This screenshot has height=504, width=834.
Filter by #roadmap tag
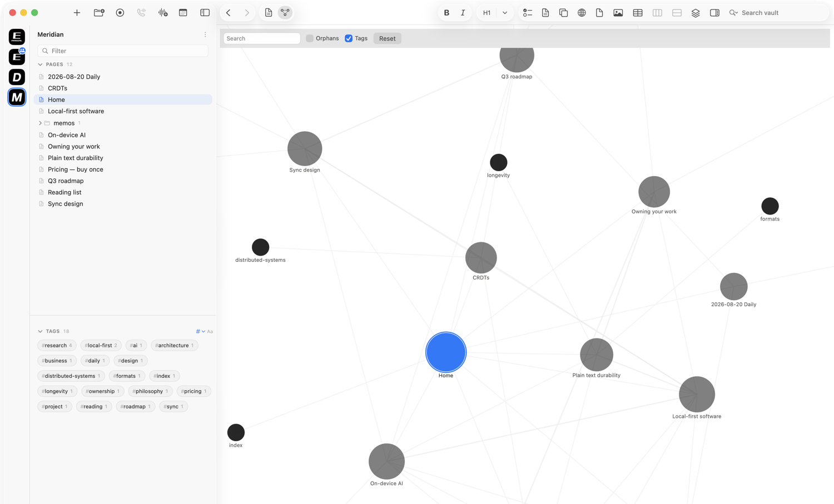pos(135,407)
